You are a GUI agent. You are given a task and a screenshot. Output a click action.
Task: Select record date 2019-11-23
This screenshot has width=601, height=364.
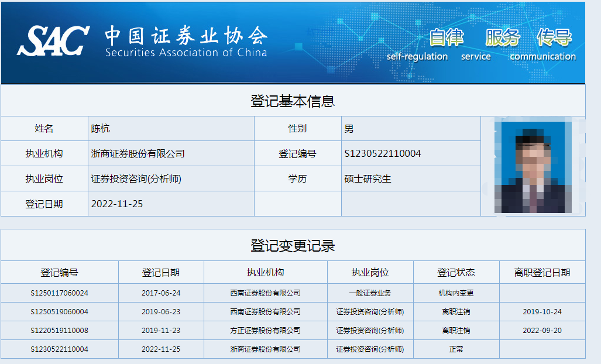161,331
